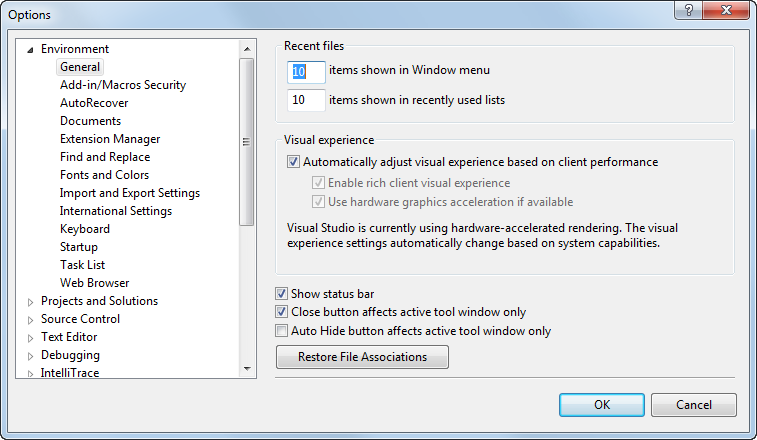The image size is (757, 440).
Task: Uncheck Automatically adjust visual experience checkbox
Action: click(x=294, y=162)
